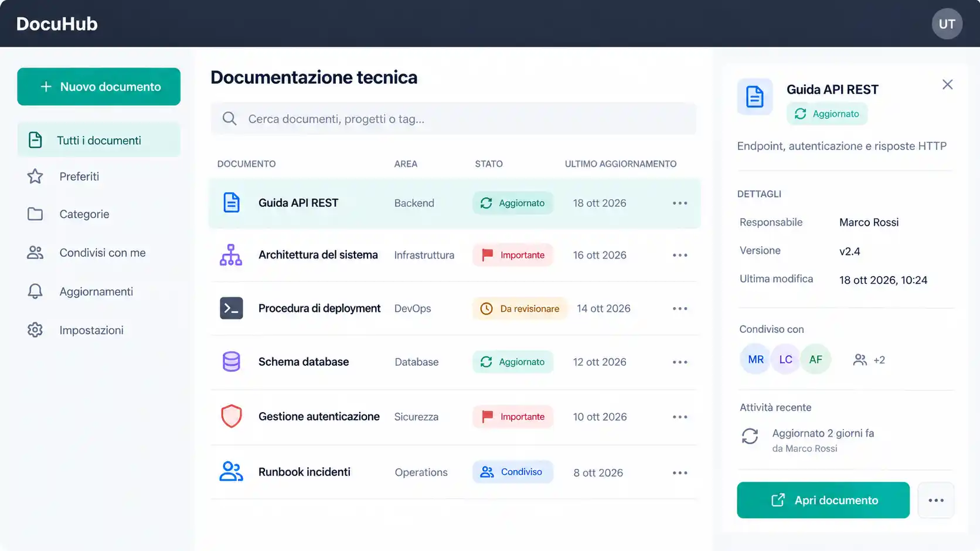Open more options for Procedura di deployment
This screenshot has width=980, height=551.
pos(680,309)
